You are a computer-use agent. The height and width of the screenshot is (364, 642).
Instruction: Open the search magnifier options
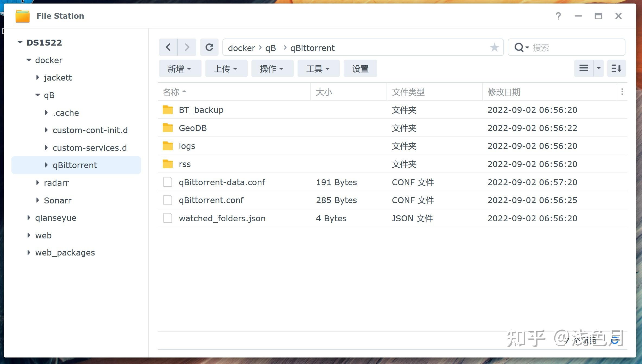(x=521, y=47)
